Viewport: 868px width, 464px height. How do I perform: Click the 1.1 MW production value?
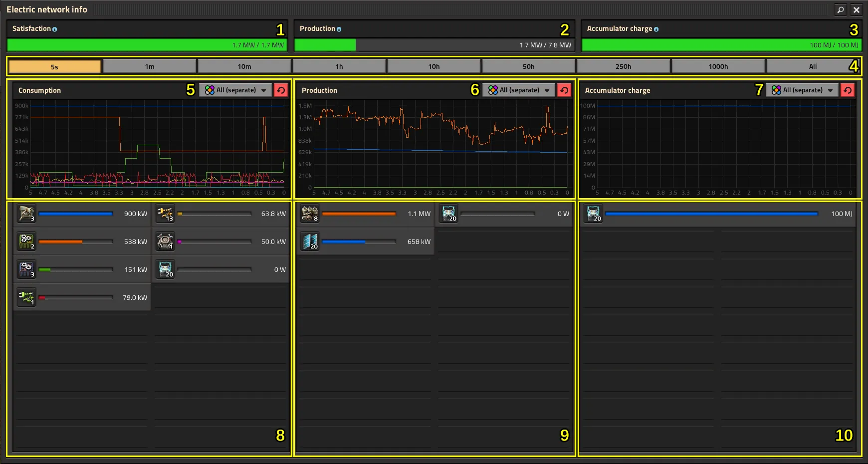pyautogui.click(x=419, y=214)
